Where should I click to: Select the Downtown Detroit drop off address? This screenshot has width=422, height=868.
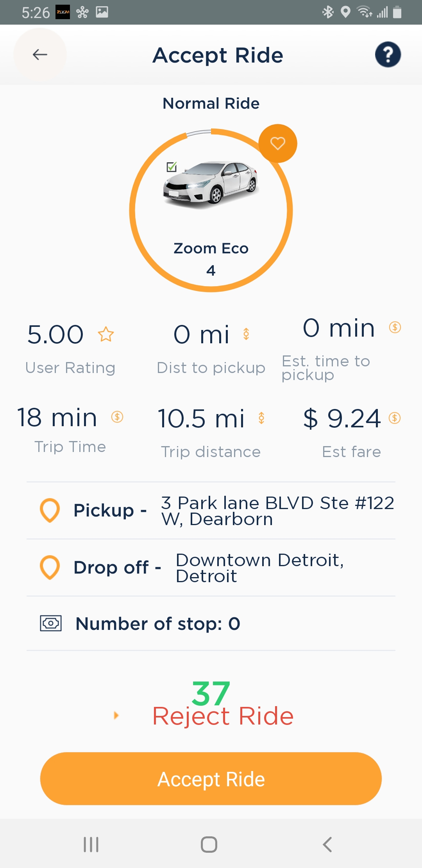click(x=260, y=568)
